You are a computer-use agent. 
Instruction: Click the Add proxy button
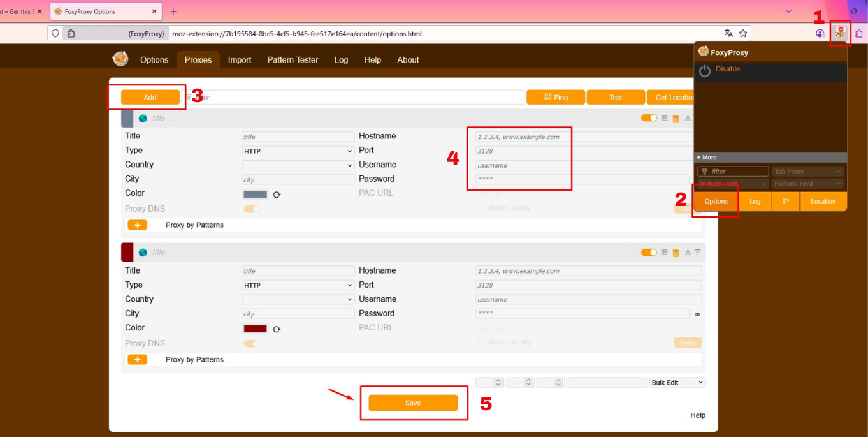(x=150, y=97)
